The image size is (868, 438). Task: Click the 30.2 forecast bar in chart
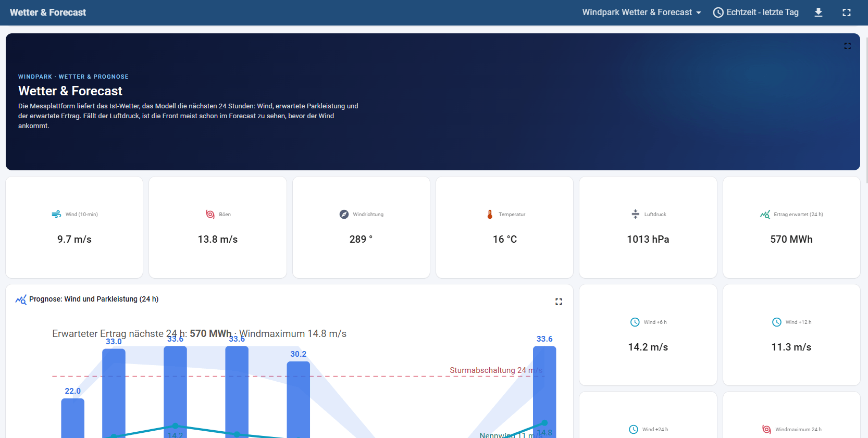coord(299,400)
